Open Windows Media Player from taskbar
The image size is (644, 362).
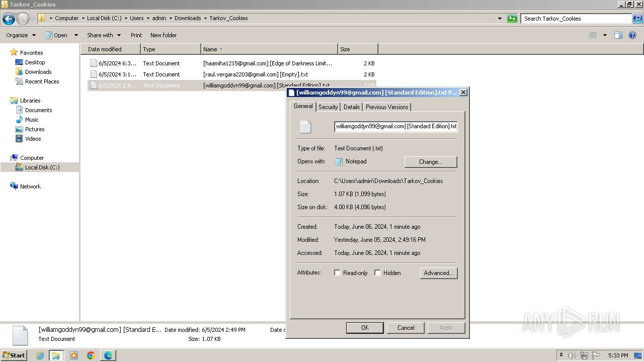coord(74,355)
